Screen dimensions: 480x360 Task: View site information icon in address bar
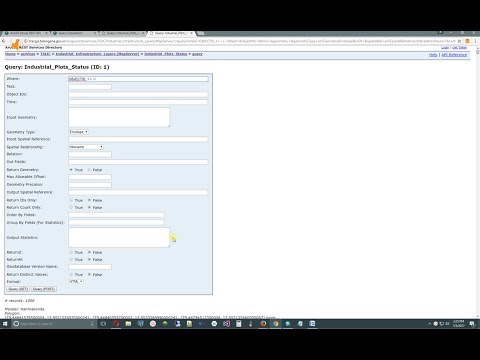tap(25, 41)
